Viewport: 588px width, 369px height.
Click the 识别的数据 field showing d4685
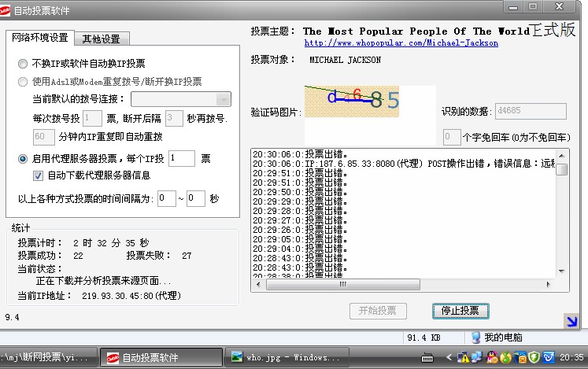(x=531, y=111)
